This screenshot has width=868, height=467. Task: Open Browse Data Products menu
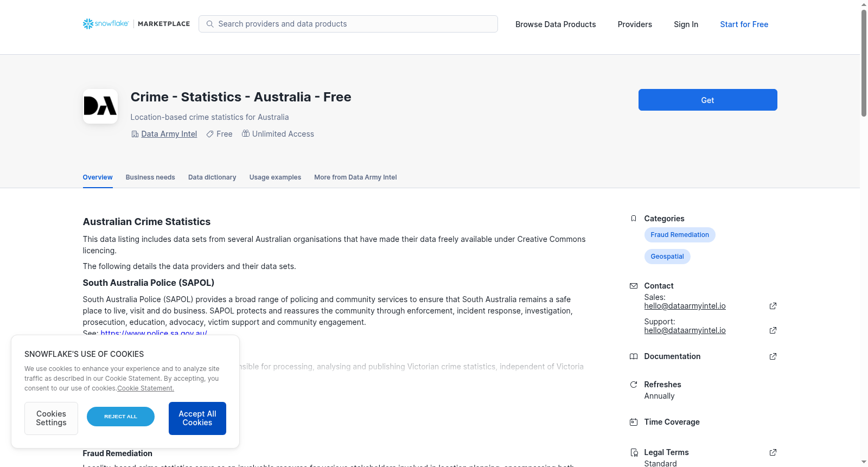pos(556,24)
